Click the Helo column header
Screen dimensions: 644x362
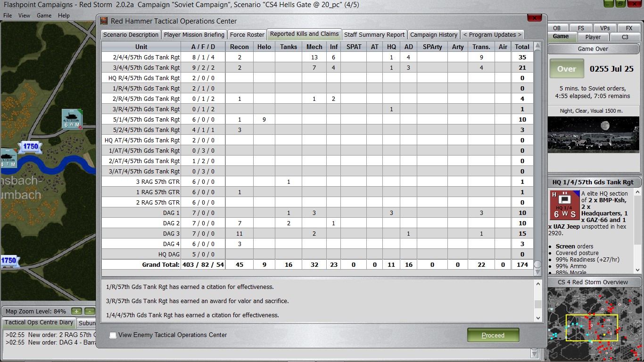point(264,47)
